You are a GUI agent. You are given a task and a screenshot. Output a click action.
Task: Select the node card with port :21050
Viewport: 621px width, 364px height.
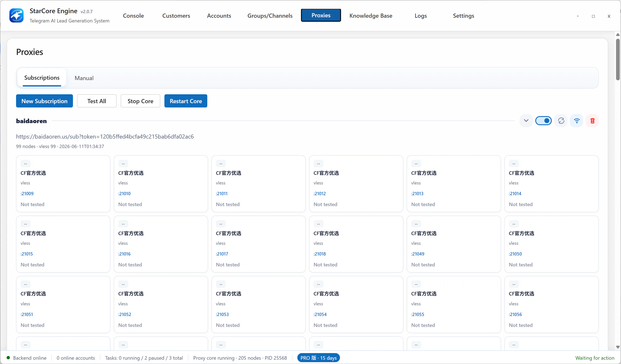click(x=552, y=244)
